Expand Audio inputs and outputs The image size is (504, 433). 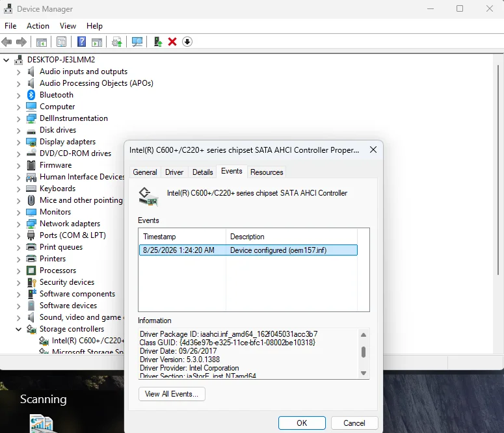click(x=18, y=72)
